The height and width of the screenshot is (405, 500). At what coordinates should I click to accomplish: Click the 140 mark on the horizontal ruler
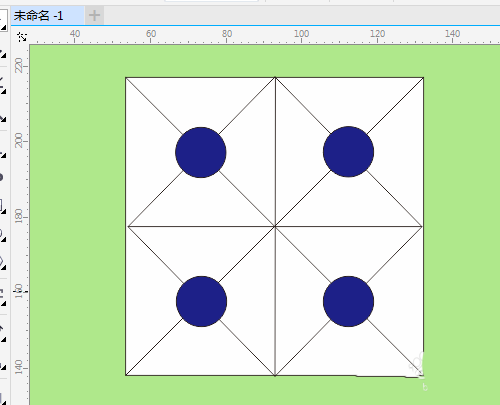pos(452,34)
